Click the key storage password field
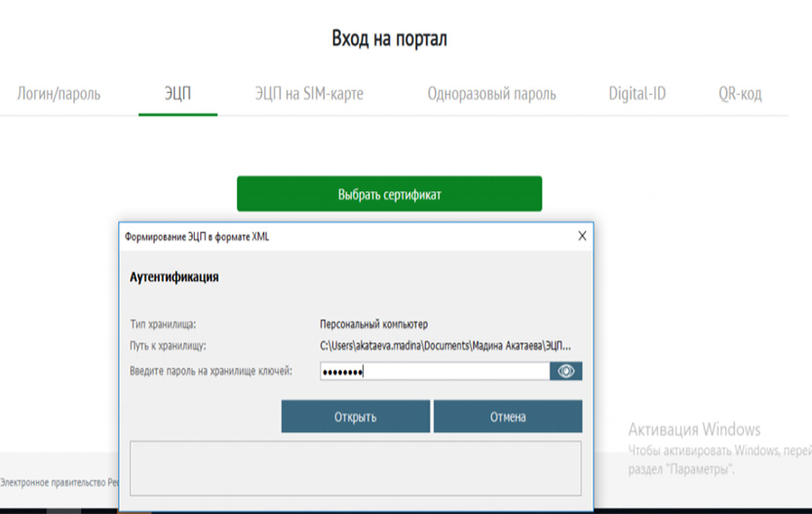 [x=434, y=372]
